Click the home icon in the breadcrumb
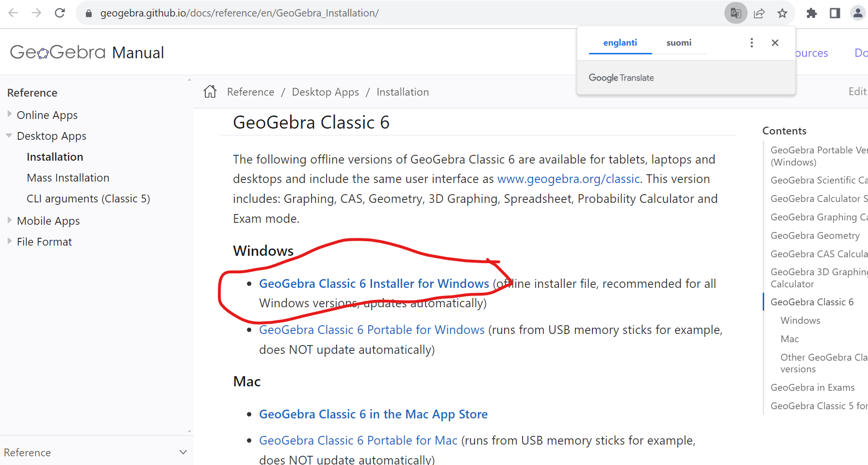Screen dimensions: 868x465 pyautogui.click(x=210, y=91)
